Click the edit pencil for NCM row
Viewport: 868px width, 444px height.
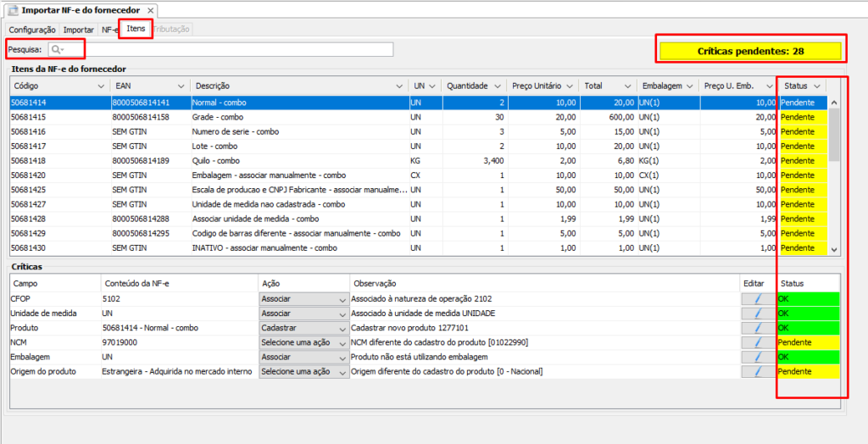coord(758,342)
